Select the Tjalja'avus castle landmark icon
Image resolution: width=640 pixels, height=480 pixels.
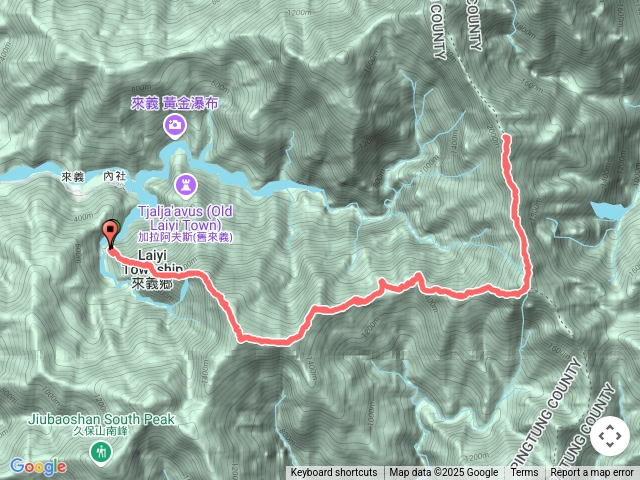point(186,186)
